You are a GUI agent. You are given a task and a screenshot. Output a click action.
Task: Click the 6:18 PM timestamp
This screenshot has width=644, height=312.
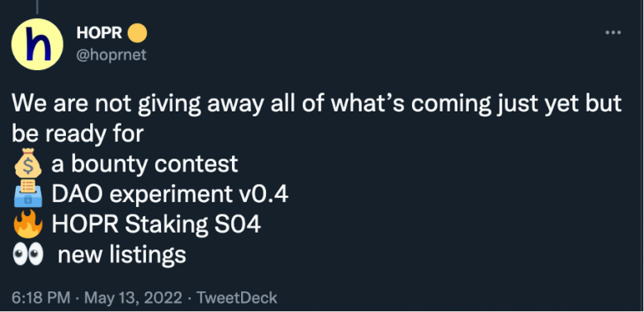pos(40,298)
